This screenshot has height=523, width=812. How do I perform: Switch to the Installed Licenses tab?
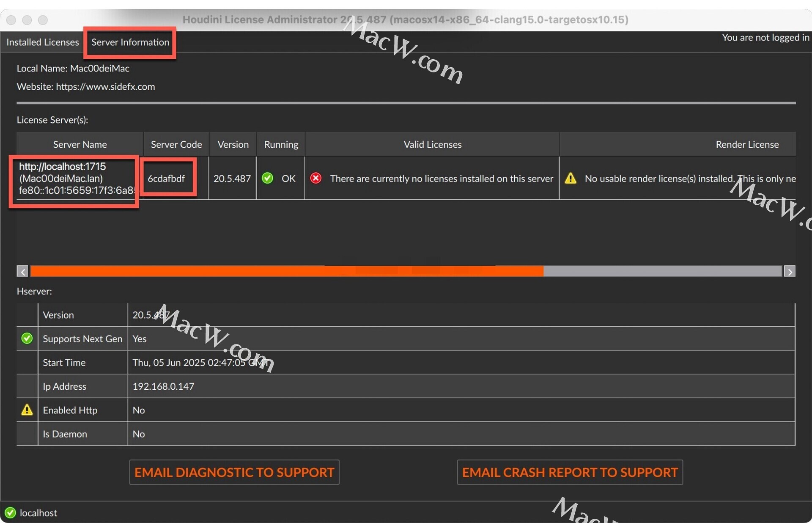tap(43, 42)
